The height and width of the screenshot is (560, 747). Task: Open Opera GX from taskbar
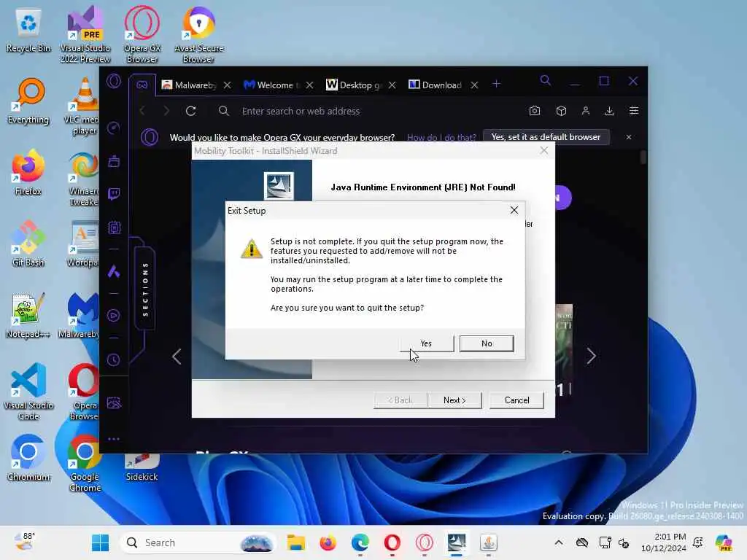click(x=425, y=542)
